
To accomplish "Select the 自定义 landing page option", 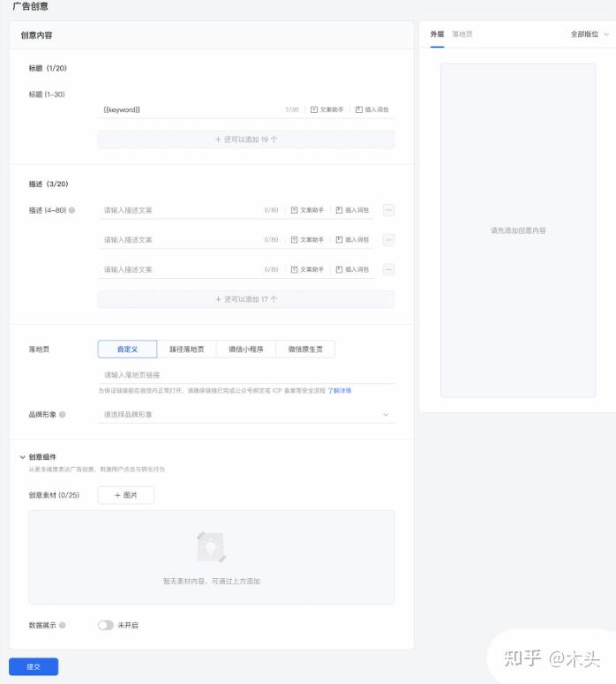I will (127, 350).
